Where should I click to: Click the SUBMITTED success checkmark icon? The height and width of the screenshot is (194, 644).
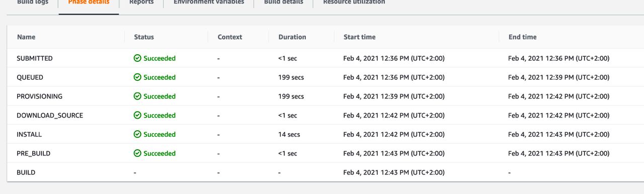tap(137, 58)
